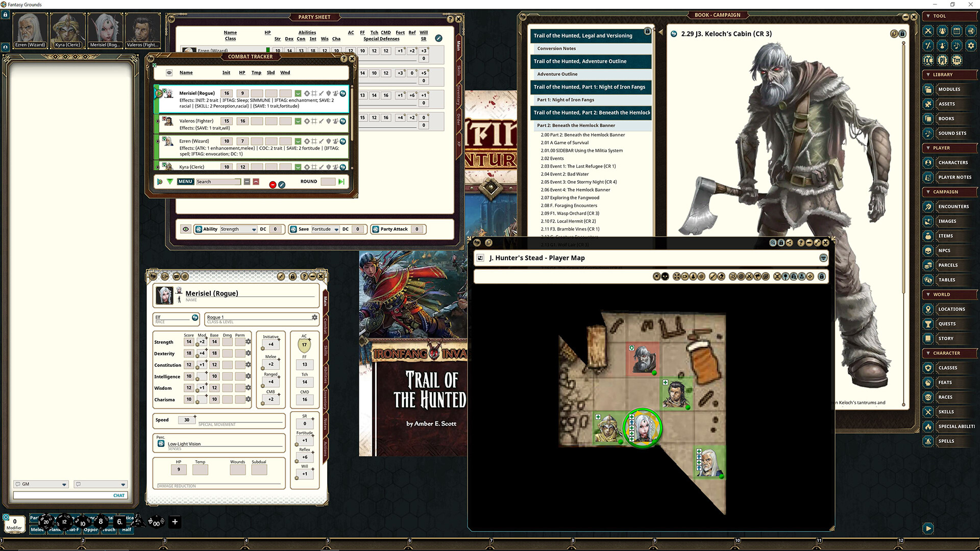The width and height of the screenshot is (980, 551).
Task: Roll the d20 die in the dice tray
Action: 46,522
